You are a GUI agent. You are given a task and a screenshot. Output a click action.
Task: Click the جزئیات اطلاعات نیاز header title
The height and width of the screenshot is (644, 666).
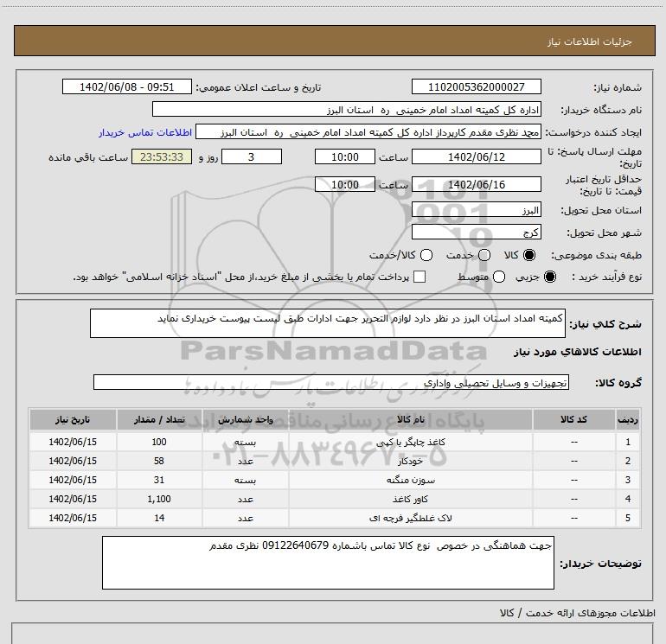[590, 41]
